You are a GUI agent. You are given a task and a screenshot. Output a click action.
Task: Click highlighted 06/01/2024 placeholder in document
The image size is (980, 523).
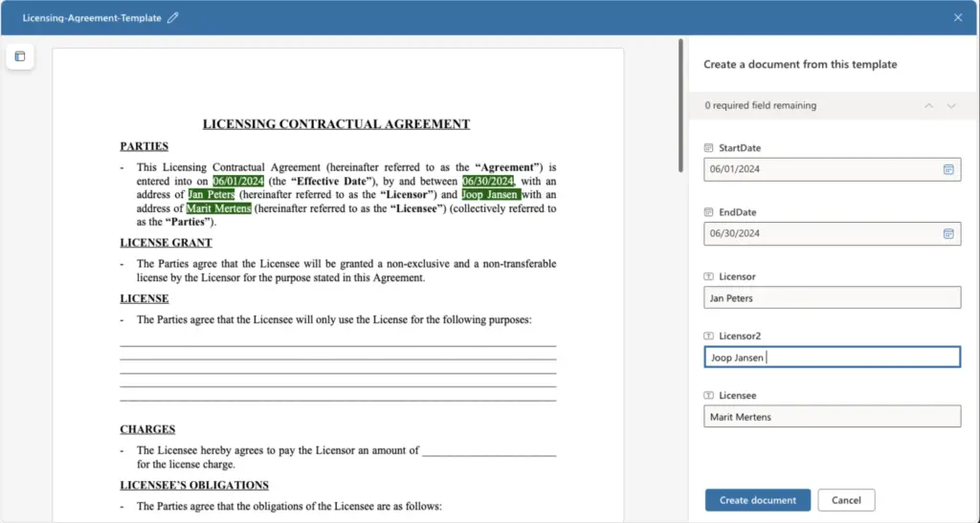[x=237, y=181]
